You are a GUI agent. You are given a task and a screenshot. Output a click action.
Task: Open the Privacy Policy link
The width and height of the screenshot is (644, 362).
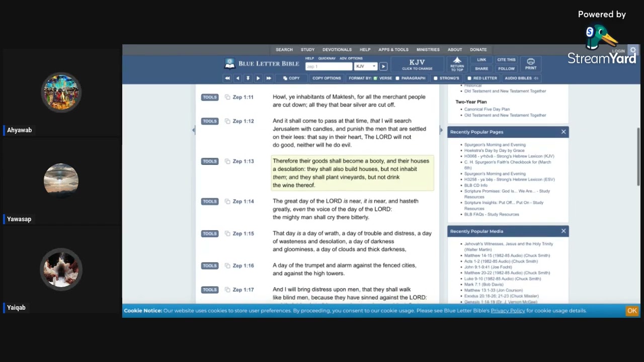pyautogui.click(x=508, y=311)
